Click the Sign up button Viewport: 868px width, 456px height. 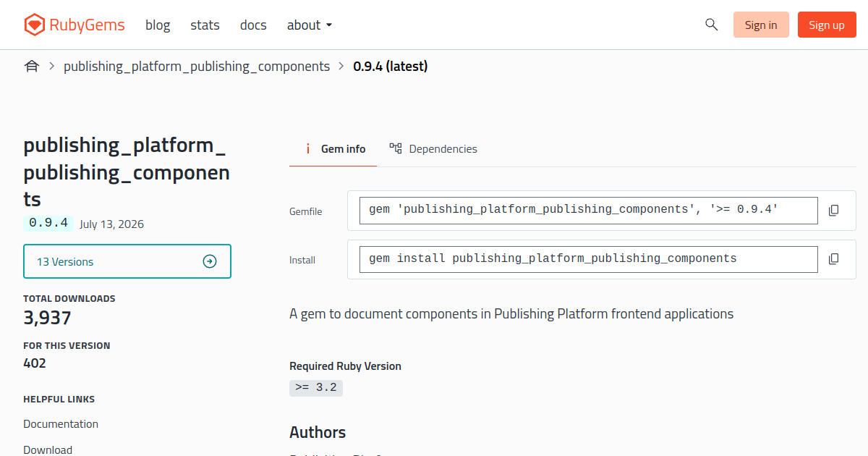pyautogui.click(x=827, y=25)
